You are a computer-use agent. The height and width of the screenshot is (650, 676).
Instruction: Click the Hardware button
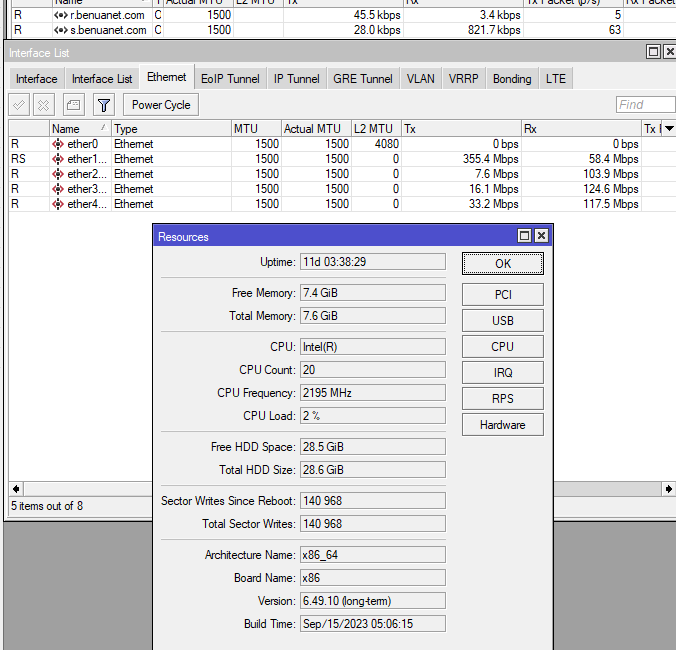(502, 424)
